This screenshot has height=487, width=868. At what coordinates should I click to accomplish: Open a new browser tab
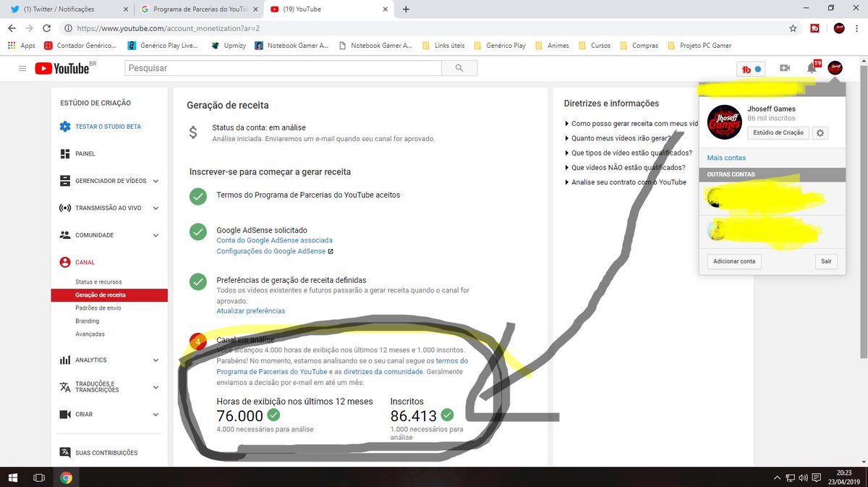[406, 9]
